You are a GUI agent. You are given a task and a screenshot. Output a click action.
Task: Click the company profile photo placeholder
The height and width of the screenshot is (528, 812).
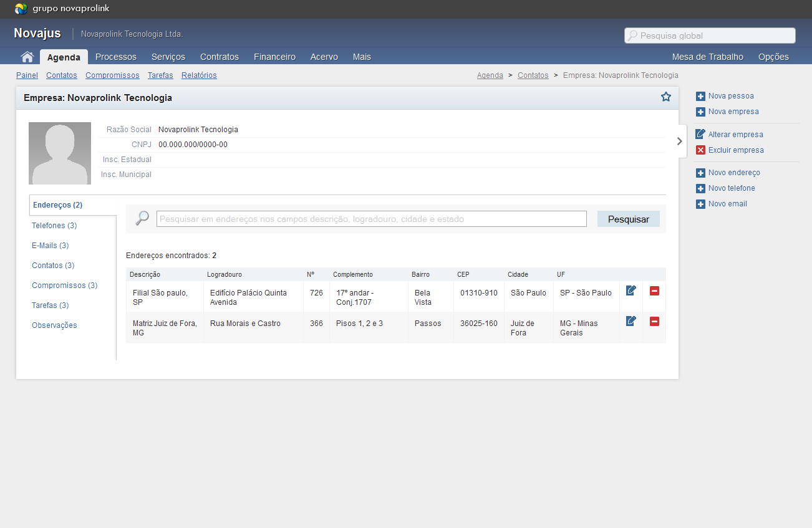click(x=60, y=153)
